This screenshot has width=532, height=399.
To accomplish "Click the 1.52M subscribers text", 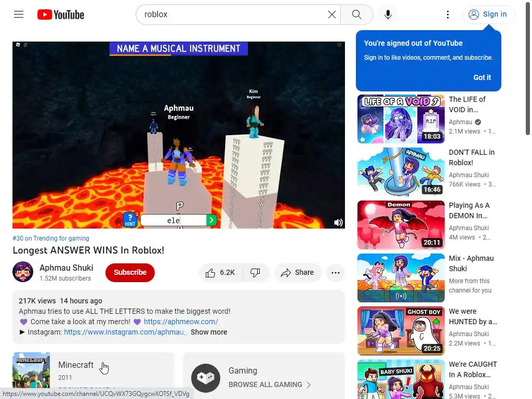I will click(65, 278).
